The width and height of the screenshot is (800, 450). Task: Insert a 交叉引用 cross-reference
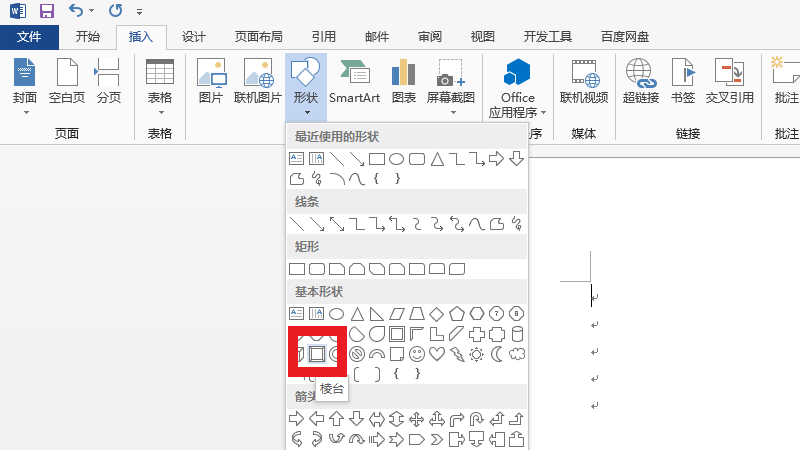pos(728,82)
